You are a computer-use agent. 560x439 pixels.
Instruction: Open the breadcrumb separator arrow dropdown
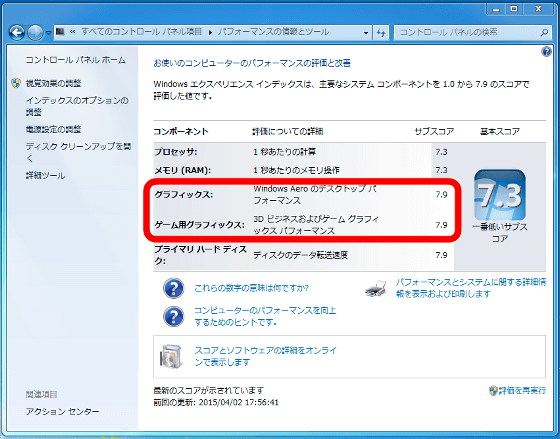210,33
